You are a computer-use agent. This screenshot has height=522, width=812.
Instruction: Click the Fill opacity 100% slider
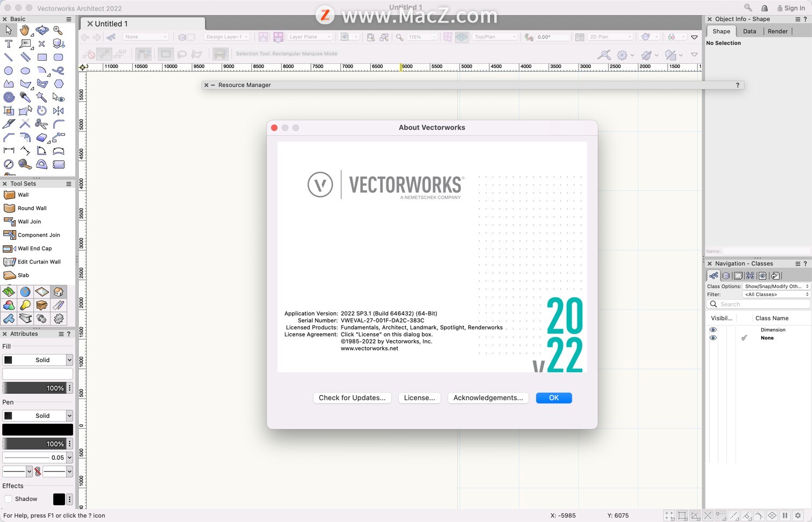(x=34, y=388)
